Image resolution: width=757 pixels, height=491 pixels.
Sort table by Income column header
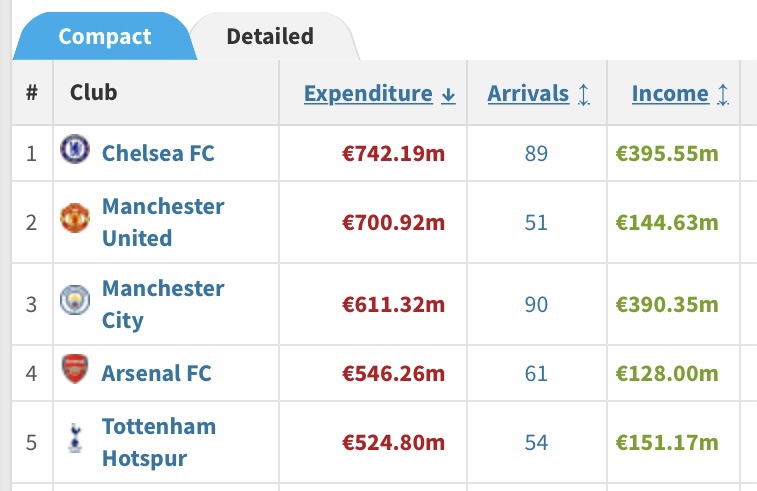point(670,94)
